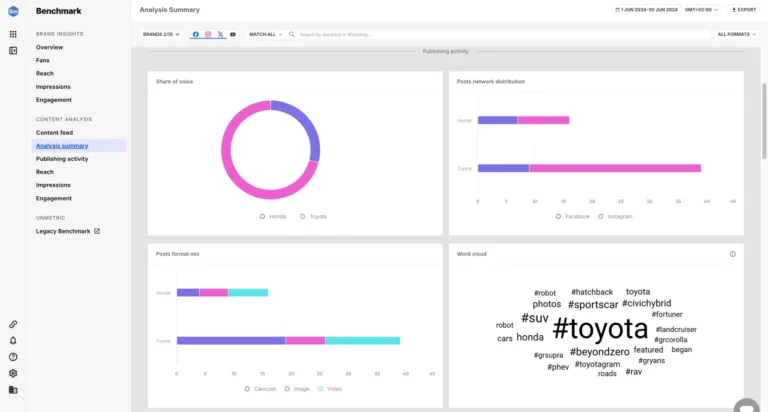Toggle Instagram legend in network distribution
The height and width of the screenshot is (412, 768).
click(x=615, y=216)
